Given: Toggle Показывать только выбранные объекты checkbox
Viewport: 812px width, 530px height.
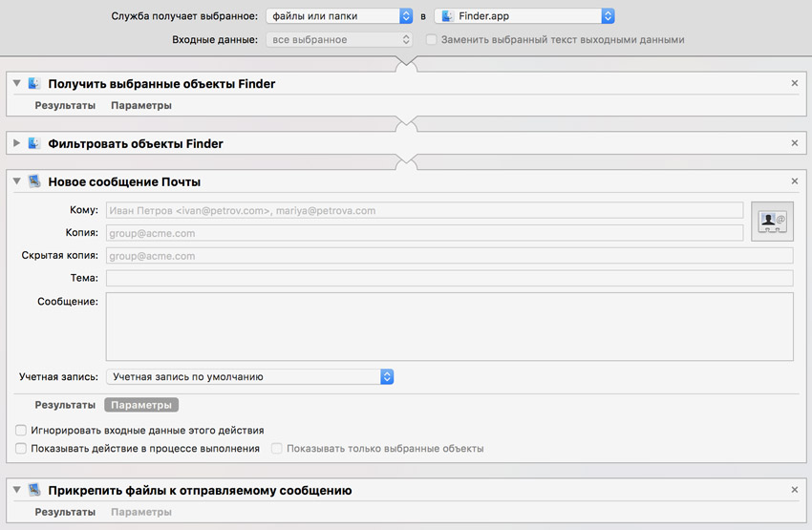Looking at the screenshot, I should pyautogui.click(x=277, y=448).
